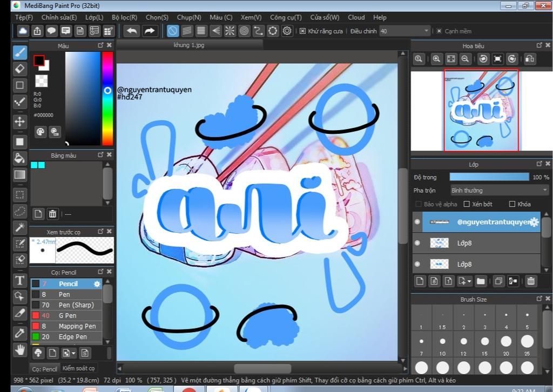Click the Độ trong opacity slider
The width and height of the screenshot is (553, 392).
[489, 177]
